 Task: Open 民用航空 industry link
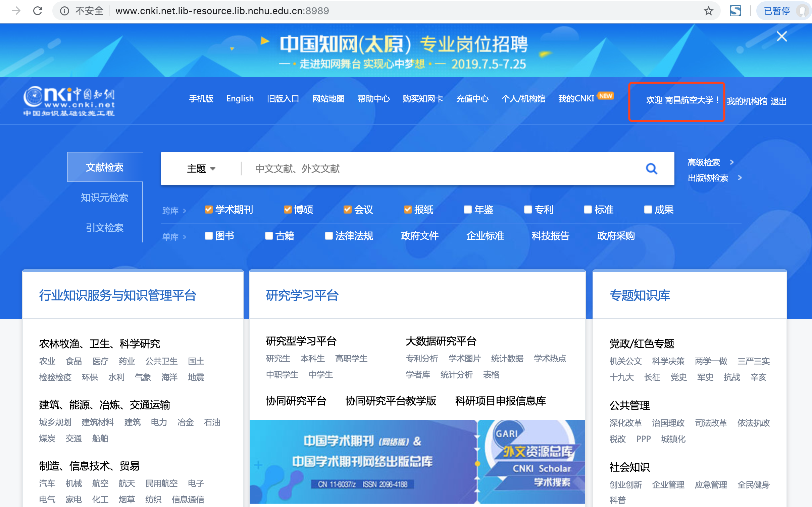[x=161, y=483]
